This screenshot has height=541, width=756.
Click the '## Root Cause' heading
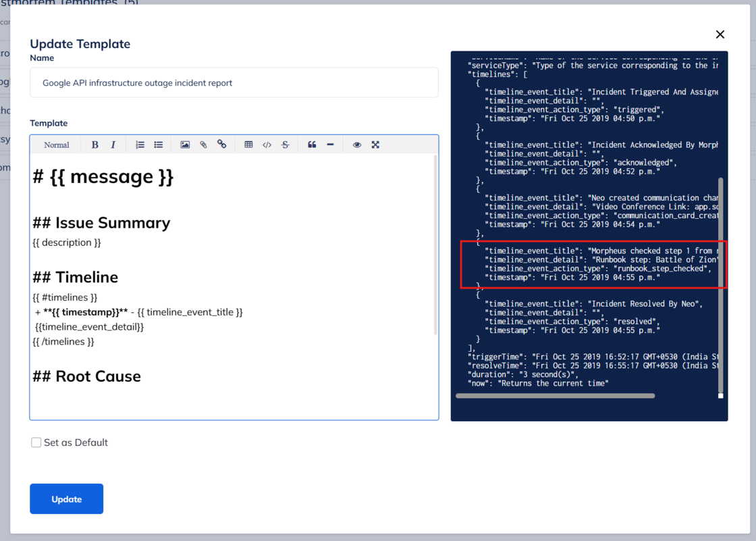tap(87, 376)
